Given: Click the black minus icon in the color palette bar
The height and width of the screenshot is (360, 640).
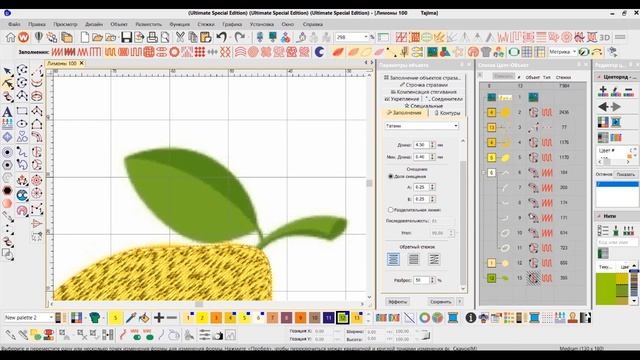Looking at the screenshot, I should pos(172,318).
